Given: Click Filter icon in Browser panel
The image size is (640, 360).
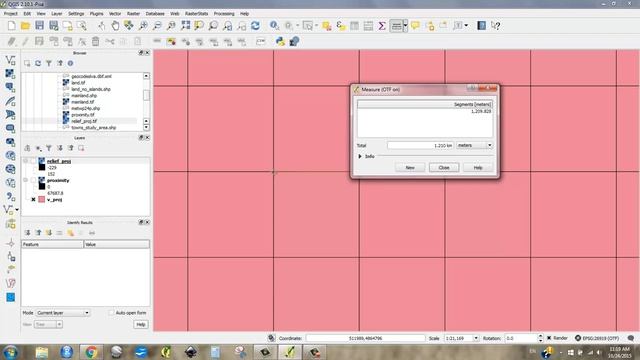Looking at the screenshot, I should click(x=49, y=63).
